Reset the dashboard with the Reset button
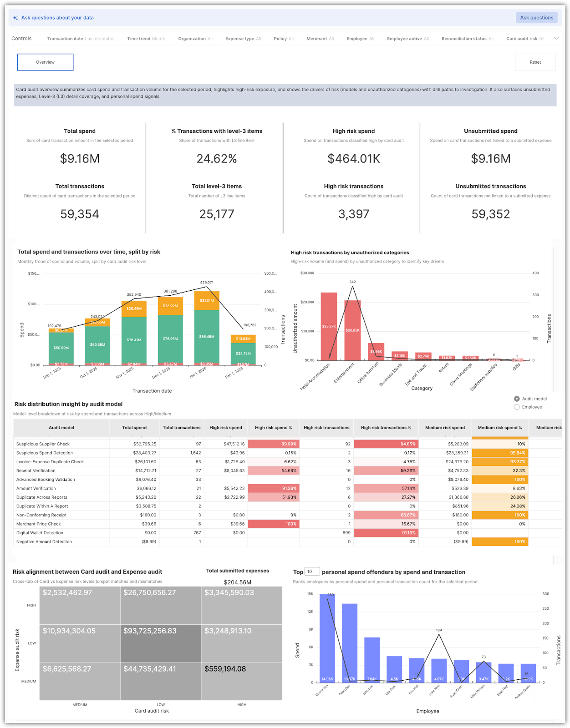570x728 pixels. (x=535, y=62)
